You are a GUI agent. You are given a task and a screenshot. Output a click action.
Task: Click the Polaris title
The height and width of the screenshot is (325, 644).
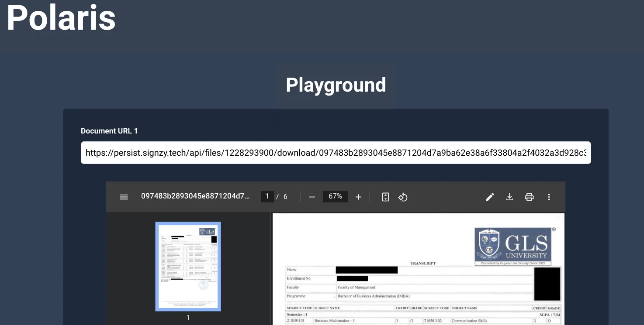pyautogui.click(x=61, y=17)
